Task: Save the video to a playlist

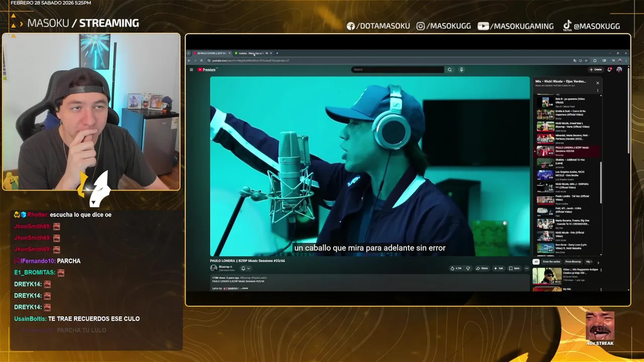Action: (514, 268)
